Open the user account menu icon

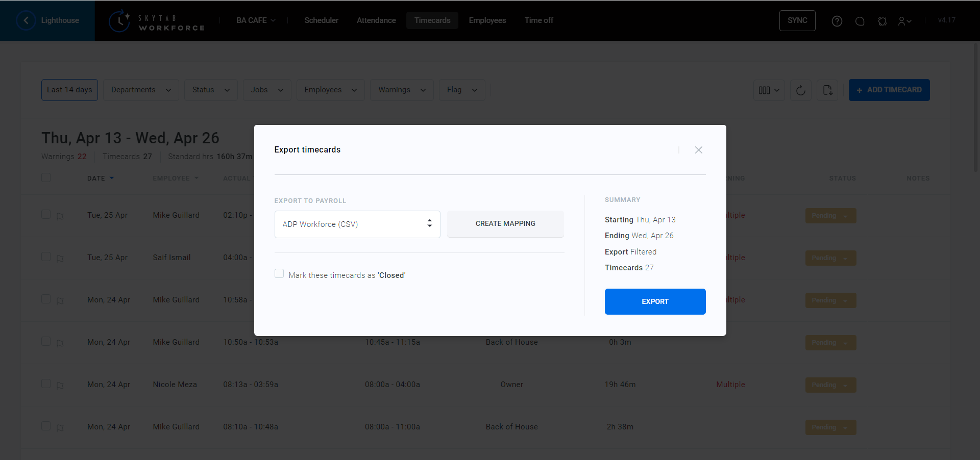904,21
